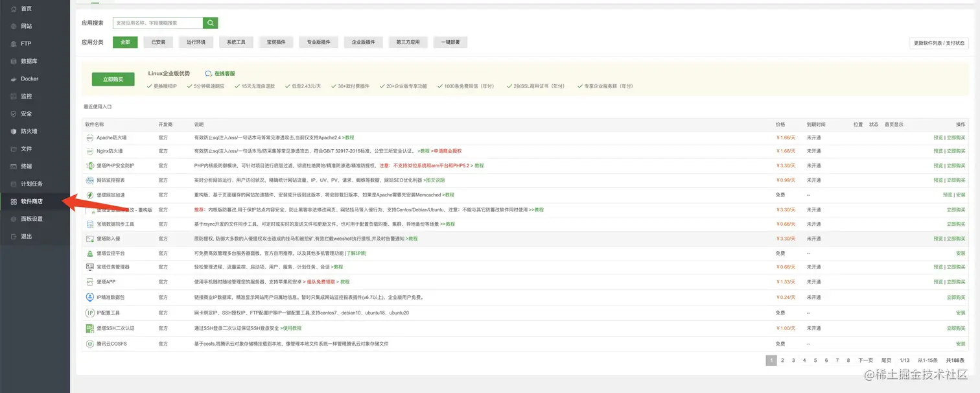Click 立即购买 for IP精准数据包
The width and height of the screenshot is (980, 393).
pyautogui.click(x=956, y=297)
